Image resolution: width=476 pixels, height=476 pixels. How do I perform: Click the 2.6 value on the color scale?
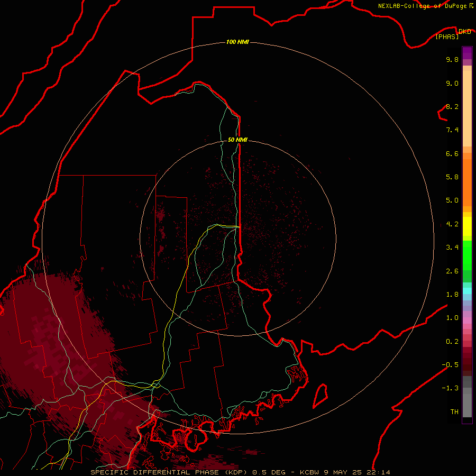click(452, 271)
